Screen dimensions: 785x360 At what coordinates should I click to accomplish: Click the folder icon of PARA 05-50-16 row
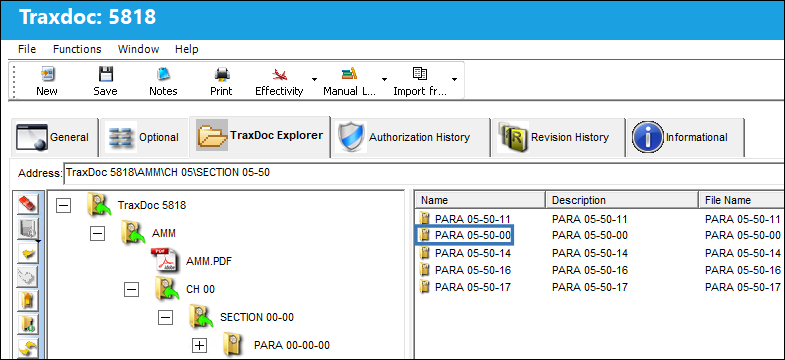coord(425,270)
